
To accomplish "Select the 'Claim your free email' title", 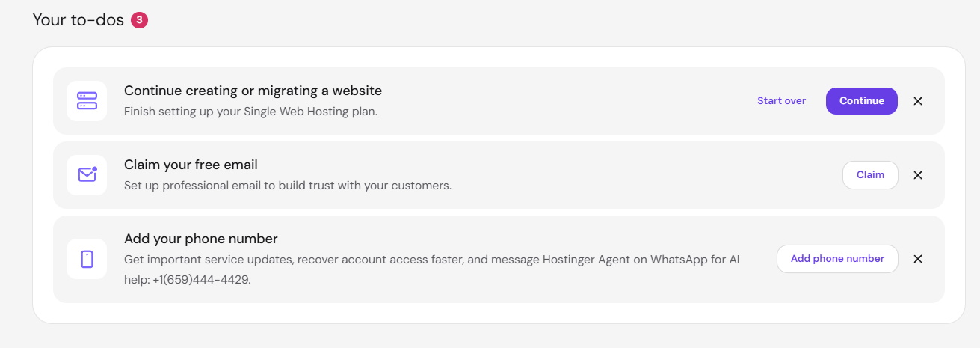I will 191,165.
